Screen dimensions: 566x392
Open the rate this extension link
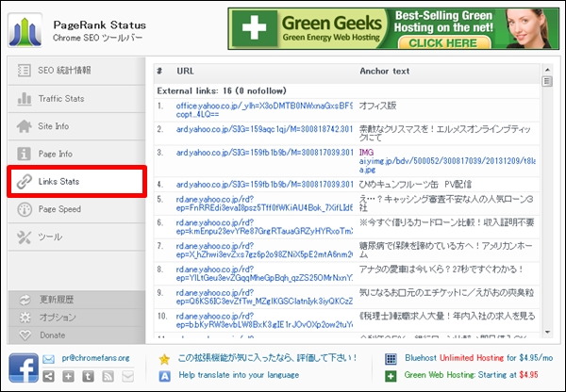point(268,358)
